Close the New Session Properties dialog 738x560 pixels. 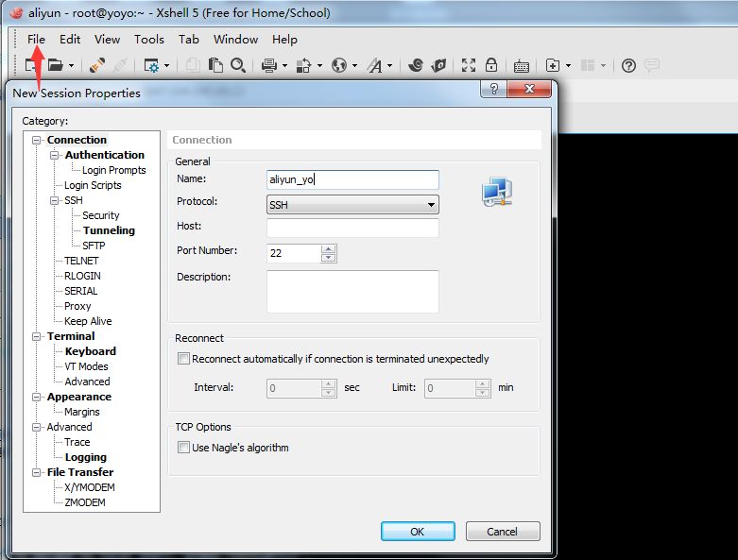[529, 89]
